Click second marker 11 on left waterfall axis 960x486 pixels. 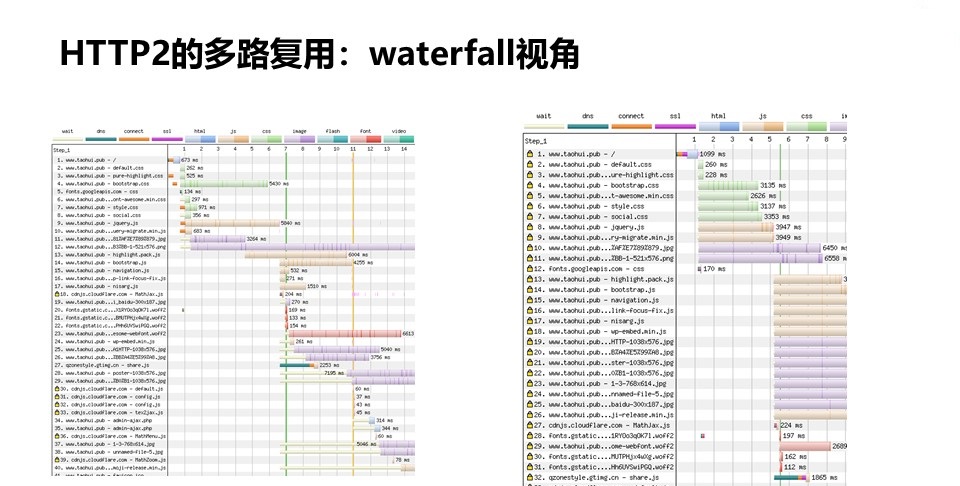pyautogui.click(x=353, y=149)
